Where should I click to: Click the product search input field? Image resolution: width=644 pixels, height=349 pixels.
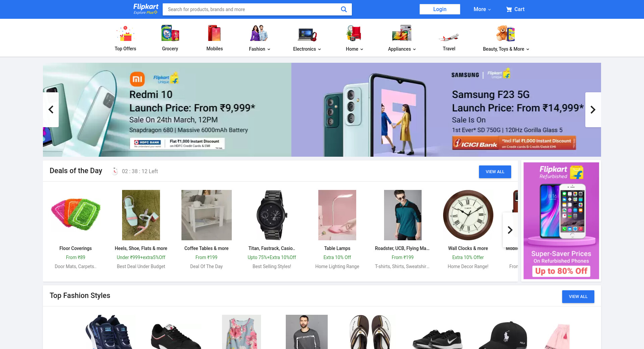coord(252,9)
